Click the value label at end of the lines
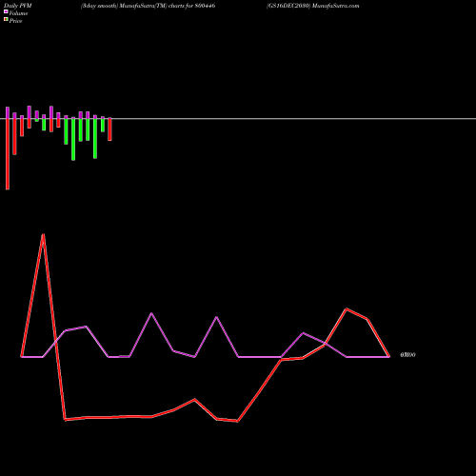Viewport: 476px width, 476px height. coord(407,355)
